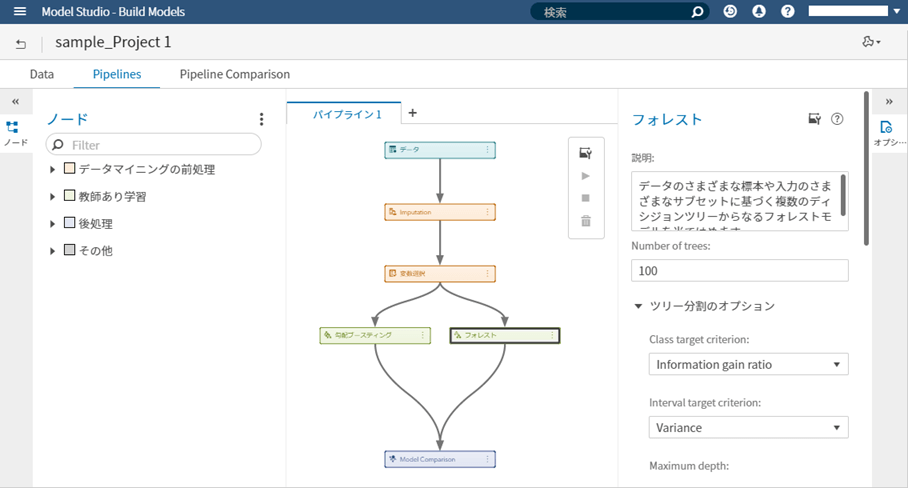Viewport: 908px width, 488px height.
Task: Open the Class target criterion dropdown
Action: [x=748, y=365]
